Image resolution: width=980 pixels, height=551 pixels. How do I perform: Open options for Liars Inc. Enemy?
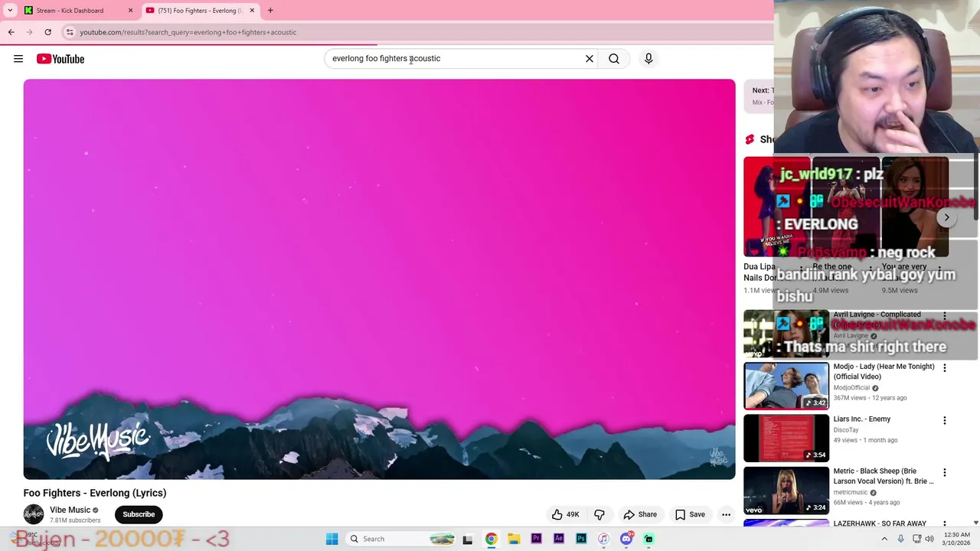tap(945, 421)
